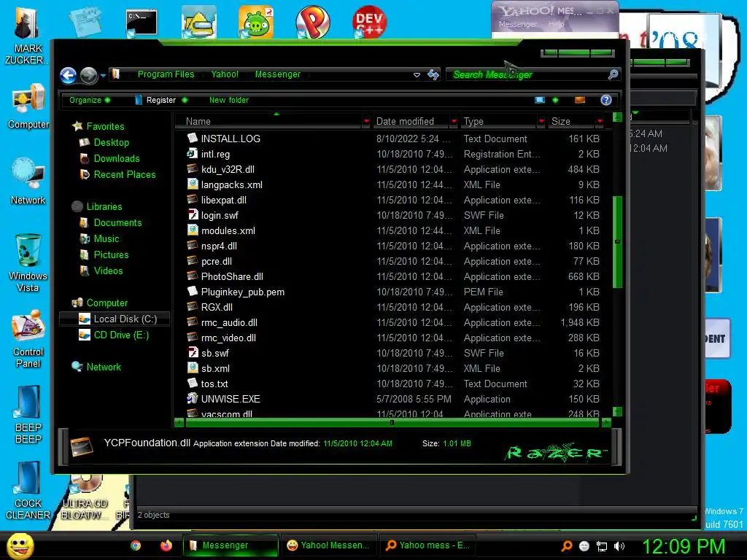Open the Organize menu
This screenshot has height=560, width=747.
tap(90, 100)
